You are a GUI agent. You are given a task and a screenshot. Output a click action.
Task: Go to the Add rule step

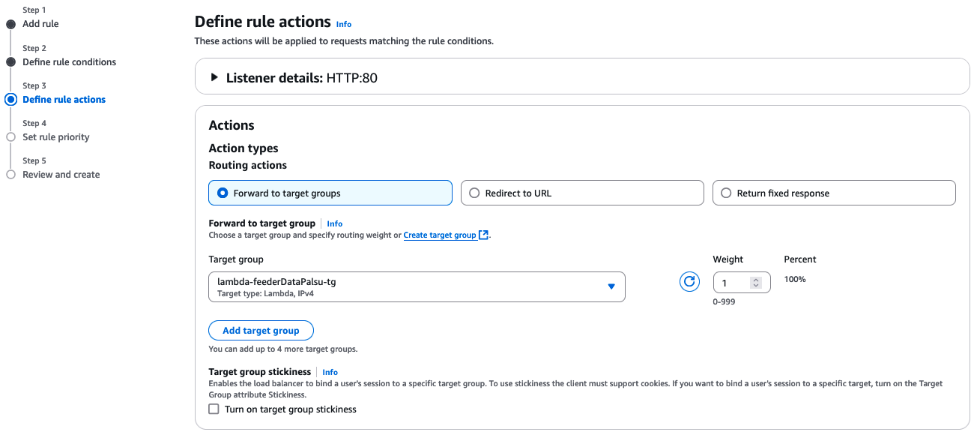[40, 24]
